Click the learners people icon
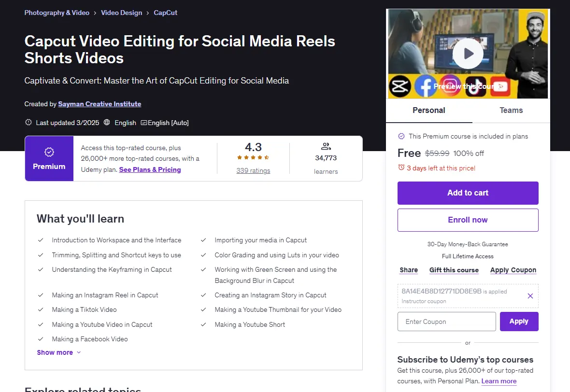Screen dimensions: 570x392 (326, 146)
